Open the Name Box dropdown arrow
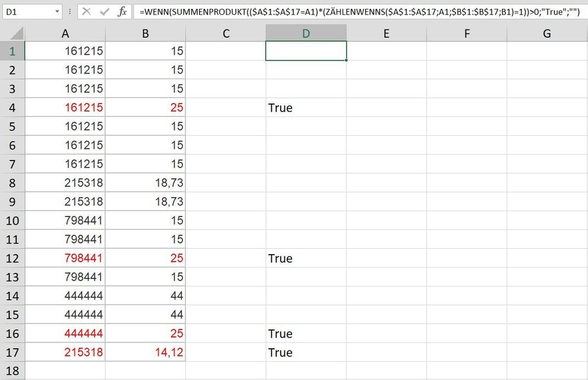 (x=57, y=12)
